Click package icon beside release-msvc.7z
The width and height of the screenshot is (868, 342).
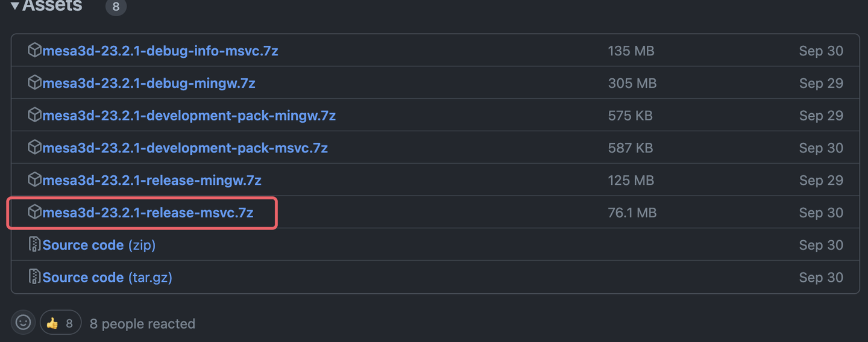tap(34, 212)
